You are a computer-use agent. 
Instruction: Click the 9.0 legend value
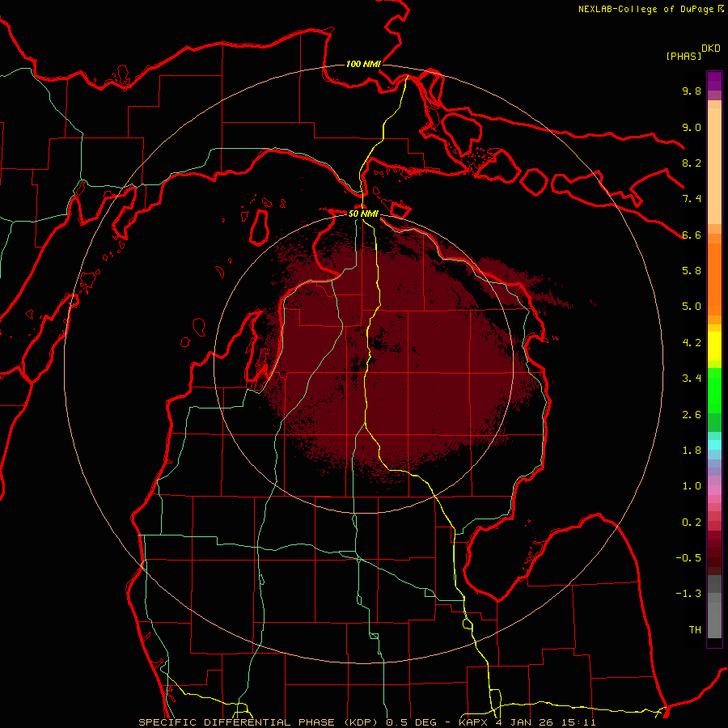tap(692, 128)
